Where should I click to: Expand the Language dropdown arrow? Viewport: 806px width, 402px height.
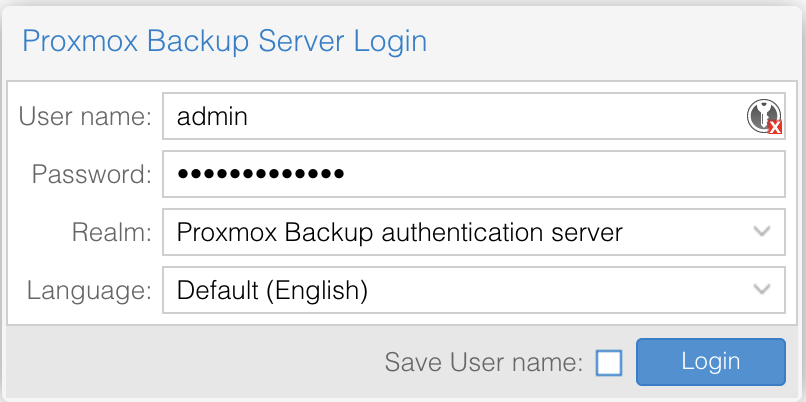(x=761, y=289)
